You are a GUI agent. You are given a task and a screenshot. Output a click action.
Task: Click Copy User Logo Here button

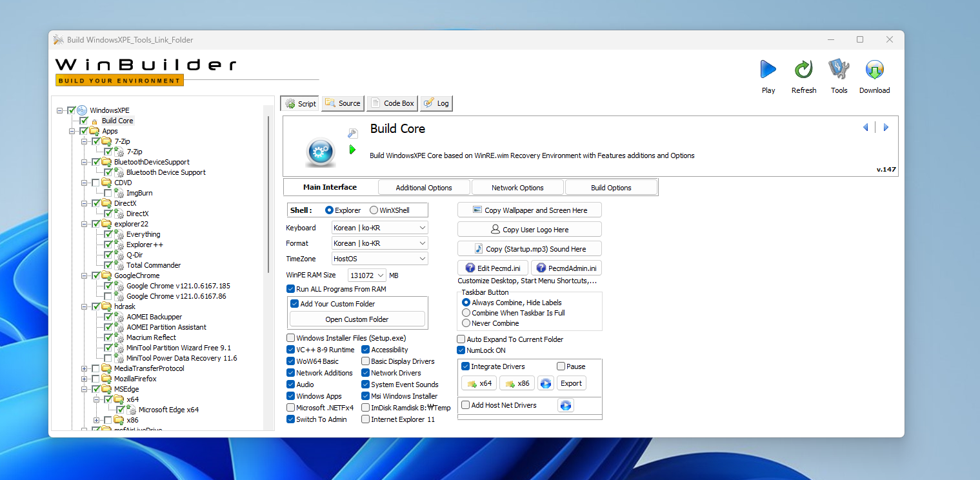pos(529,230)
